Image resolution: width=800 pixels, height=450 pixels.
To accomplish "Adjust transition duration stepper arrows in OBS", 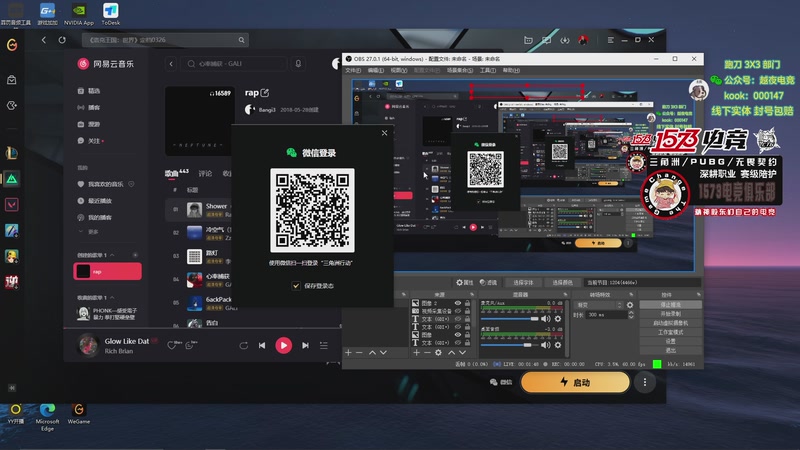I will [631, 315].
